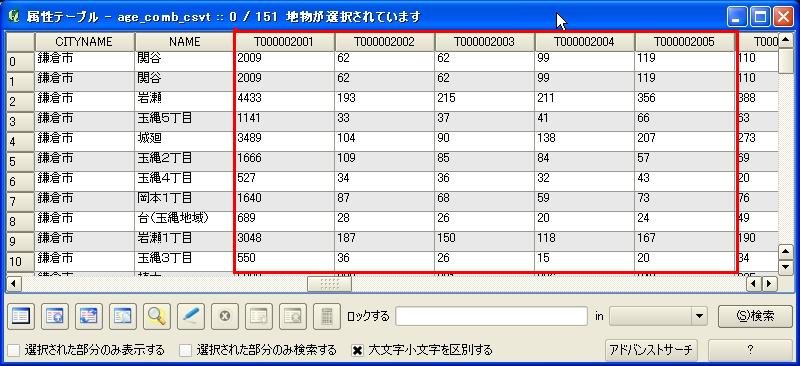Toggle editing mode with the pencil icon

tap(191, 316)
